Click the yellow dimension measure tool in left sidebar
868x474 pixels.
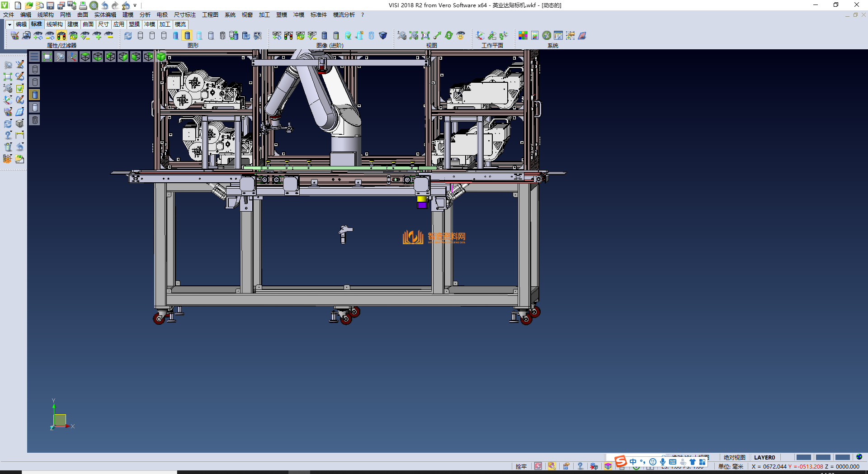point(20,135)
